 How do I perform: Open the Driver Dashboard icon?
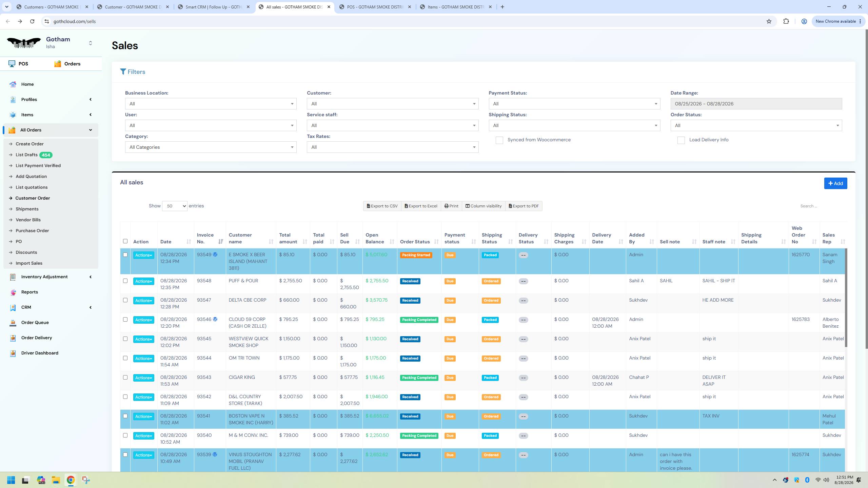coord(13,353)
